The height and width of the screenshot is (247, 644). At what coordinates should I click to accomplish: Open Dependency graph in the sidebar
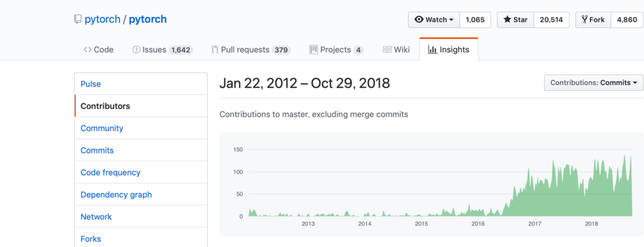tap(141, 195)
